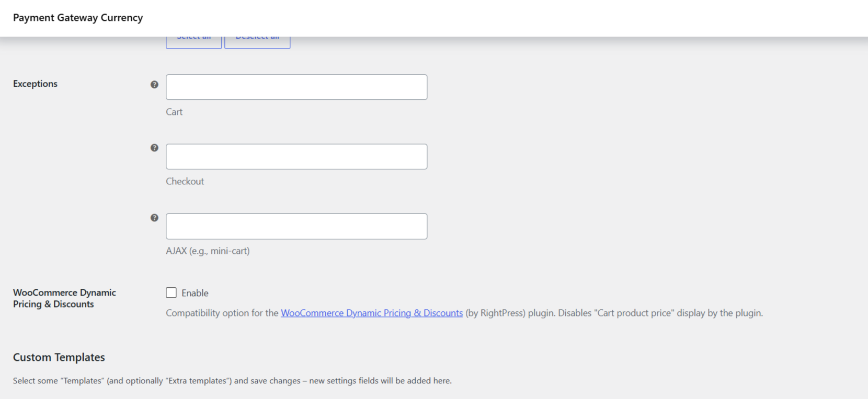Click the WooCommerce Dynamic Pricing & Discounts row label
This screenshot has height=399, width=868.
pos(64,298)
